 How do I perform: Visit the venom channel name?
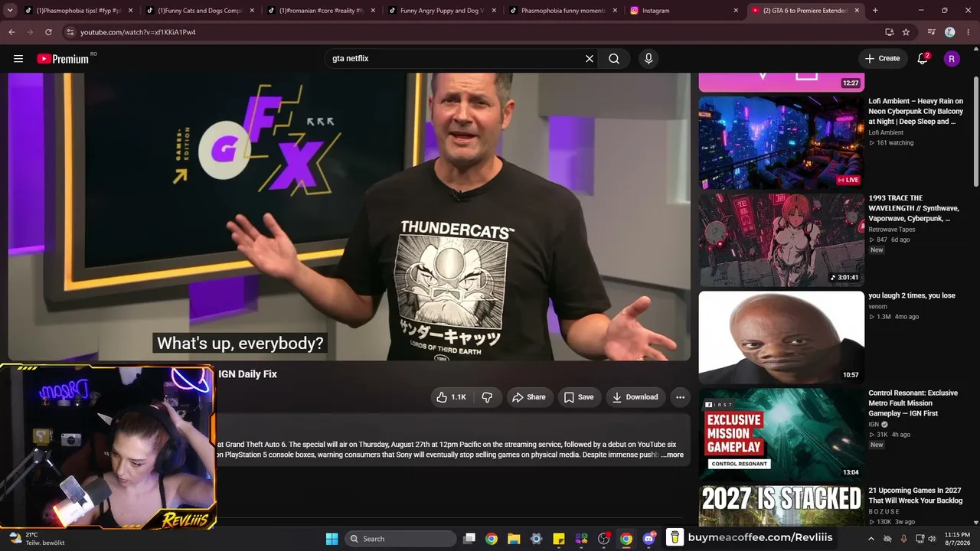coord(877,307)
